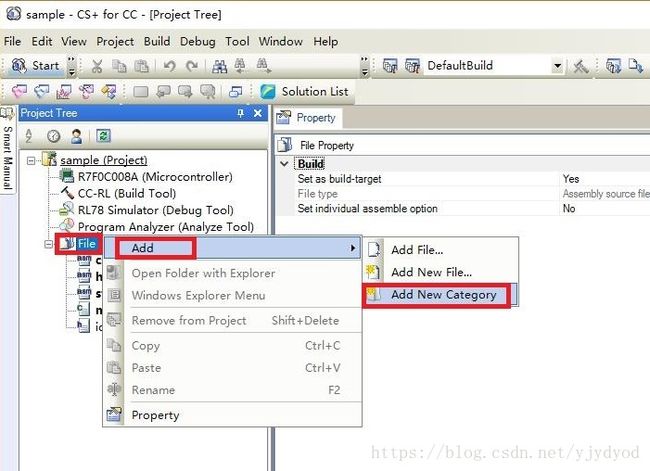Open the View menu
The width and height of the screenshot is (650, 471).
tap(74, 41)
